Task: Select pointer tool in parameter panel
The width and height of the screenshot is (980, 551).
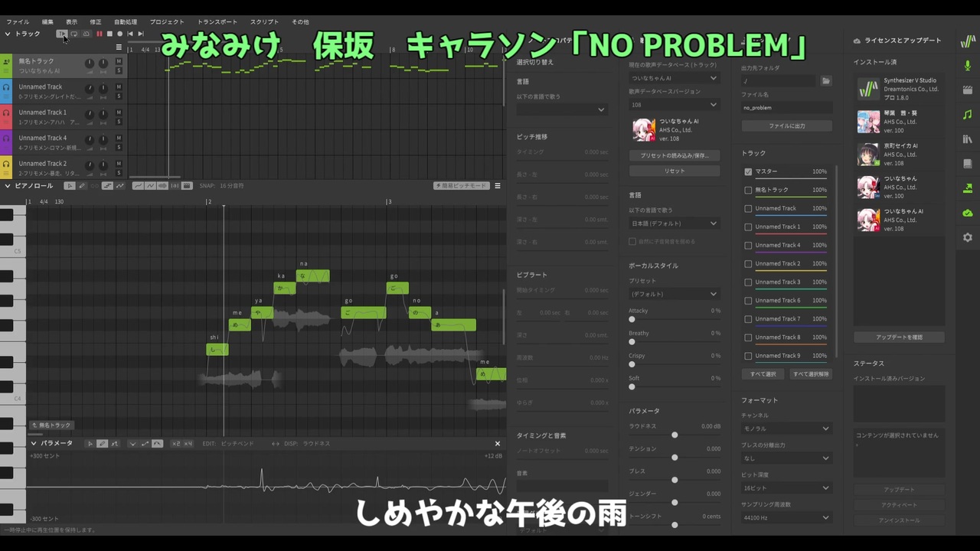Action: click(x=90, y=444)
